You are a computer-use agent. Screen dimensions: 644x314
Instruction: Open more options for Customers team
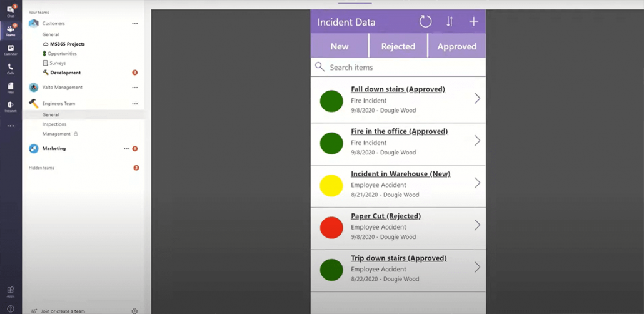click(134, 24)
